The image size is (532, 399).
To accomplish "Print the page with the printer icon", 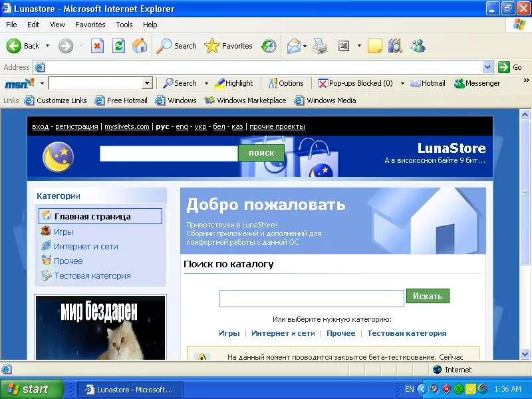I will [320, 46].
